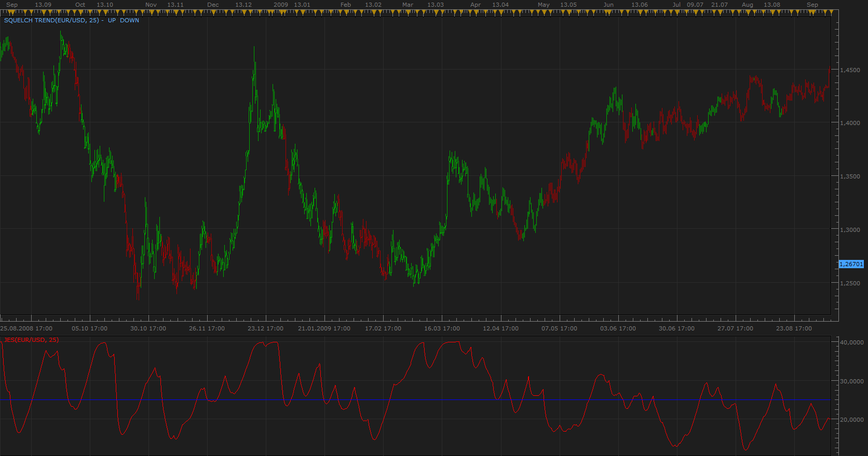Select the 27.07 17:00 time label
Viewport: 868px width, 456px height.
click(735, 328)
